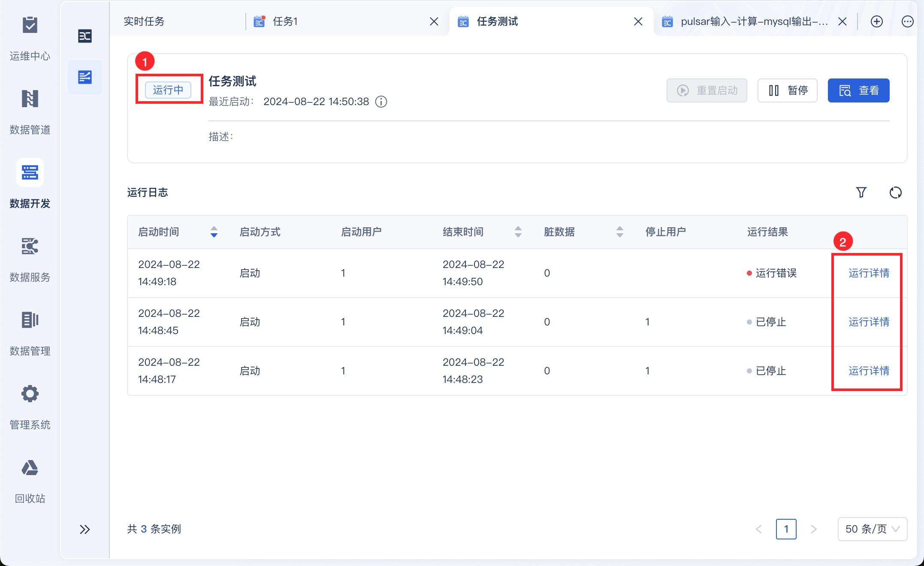Open 运行详情 for the 运行错误 row
924x566 pixels.
coord(869,273)
